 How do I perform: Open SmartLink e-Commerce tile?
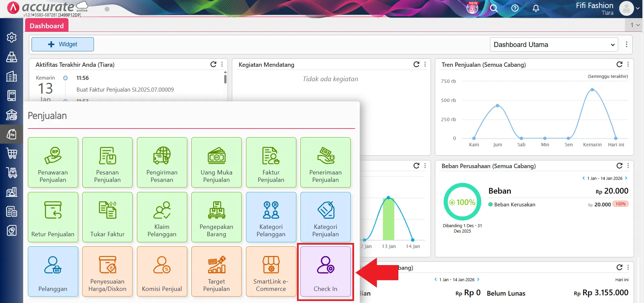[x=271, y=271]
